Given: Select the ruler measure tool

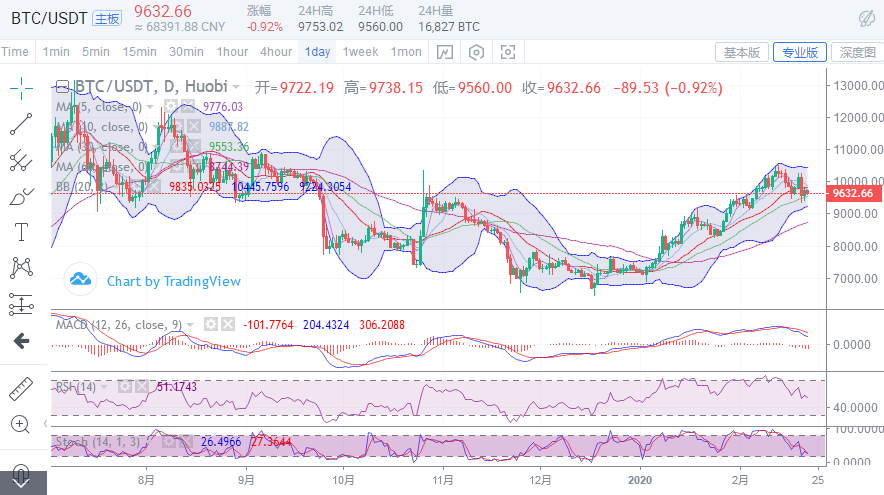Looking at the screenshot, I should (21, 389).
